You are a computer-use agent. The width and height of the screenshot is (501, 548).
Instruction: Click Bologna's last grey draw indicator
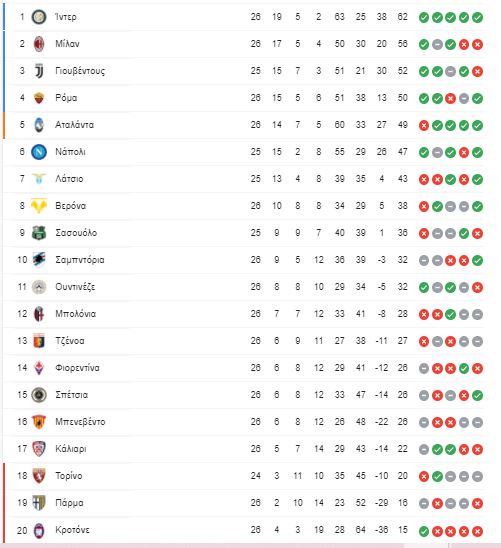click(x=477, y=315)
